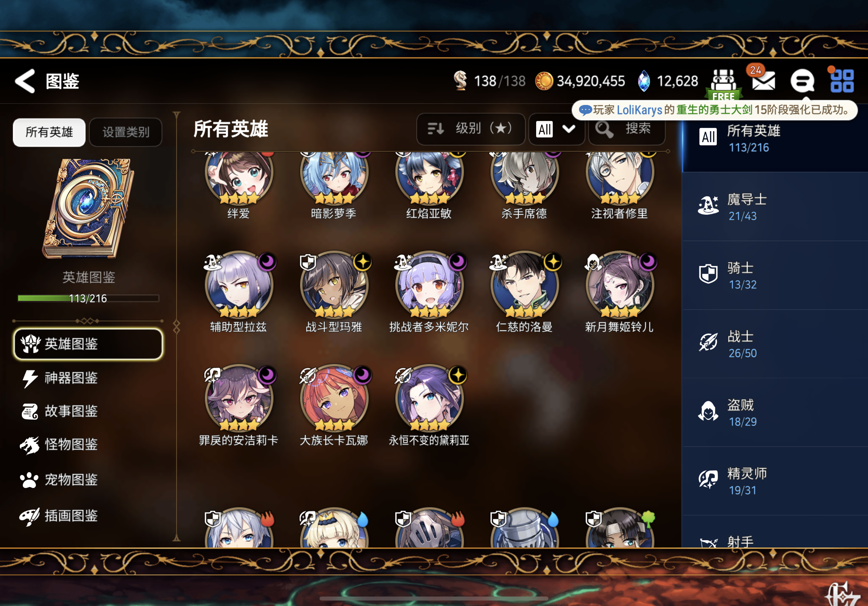The height and width of the screenshot is (606, 868).
Task: Switch to 设置类别 view
Action: pos(126,132)
